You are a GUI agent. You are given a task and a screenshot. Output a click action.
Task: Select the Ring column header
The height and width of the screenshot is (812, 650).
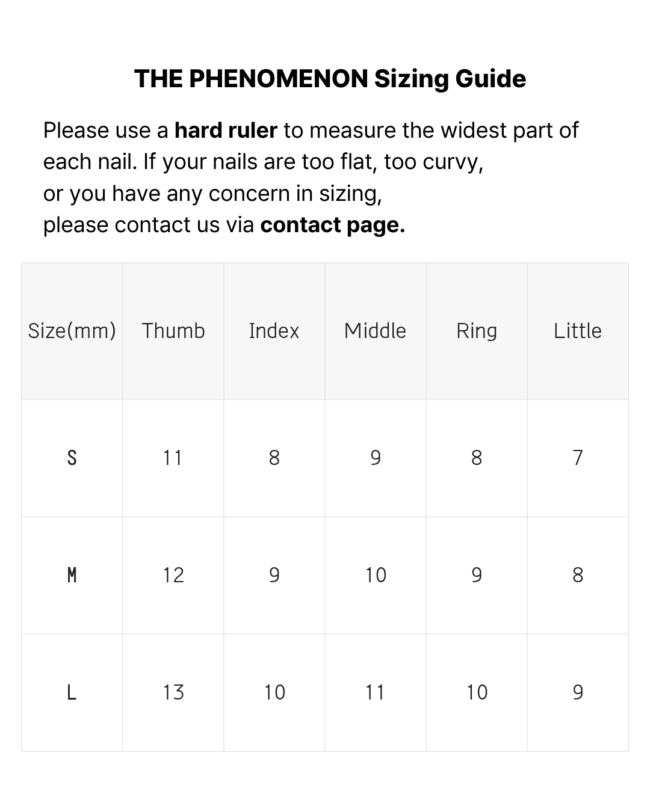point(477,331)
